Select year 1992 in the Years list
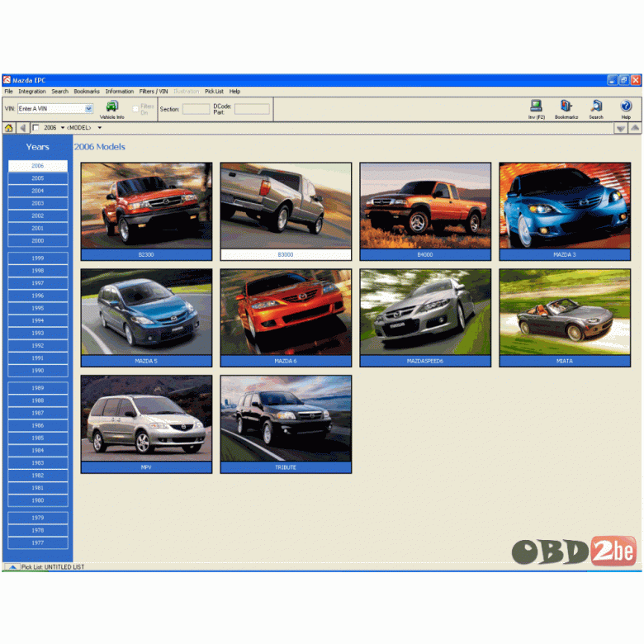 [x=38, y=345]
